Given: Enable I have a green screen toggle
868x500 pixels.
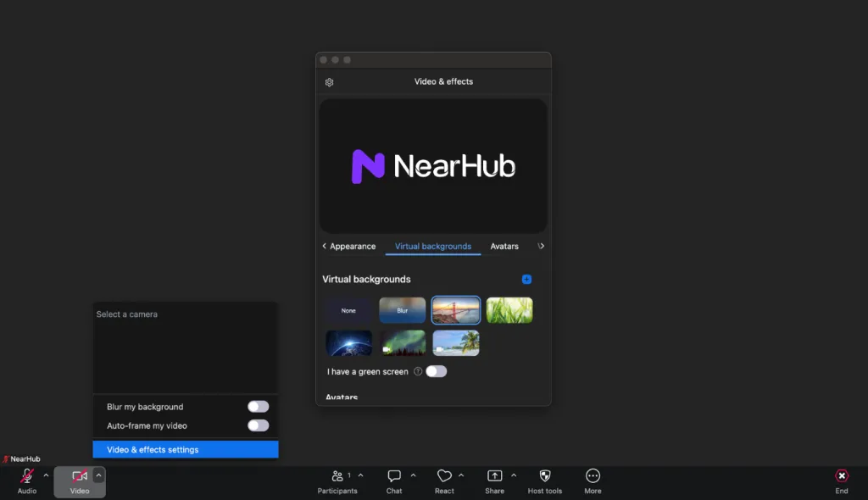Looking at the screenshot, I should click(437, 371).
